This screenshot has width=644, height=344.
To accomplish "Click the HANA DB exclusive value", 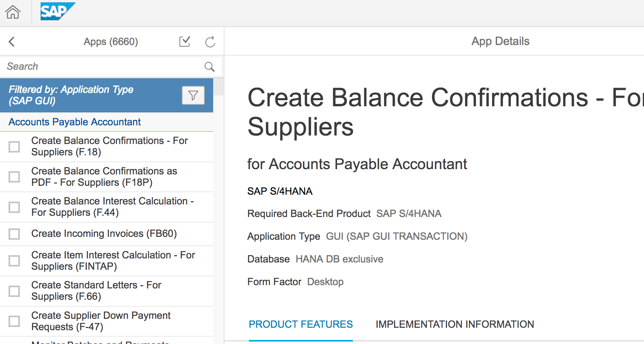I will pos(339,259).
